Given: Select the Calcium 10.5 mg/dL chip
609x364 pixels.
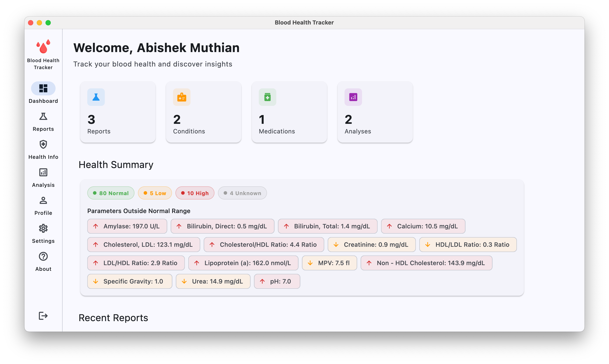Looking at the screenshot, I should pos(423,226).
